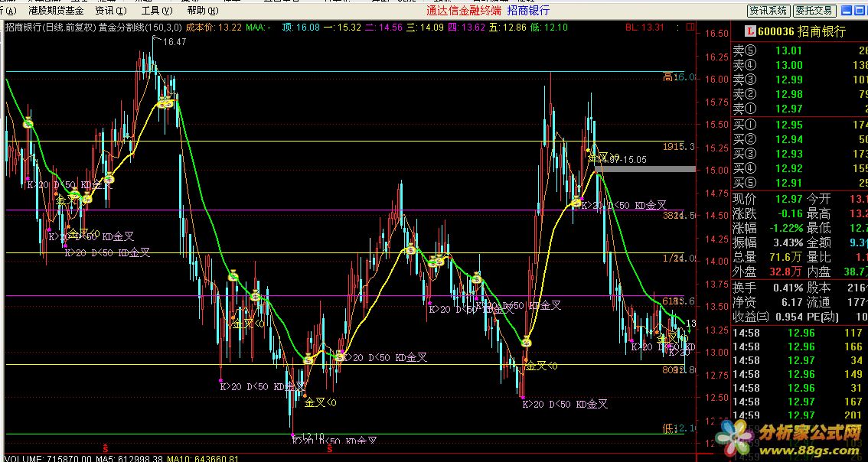Image resolution: width=868 pixels, height=462 pixels.
Task: Click the 16.47 peak price label
Action: click(175, 41)
